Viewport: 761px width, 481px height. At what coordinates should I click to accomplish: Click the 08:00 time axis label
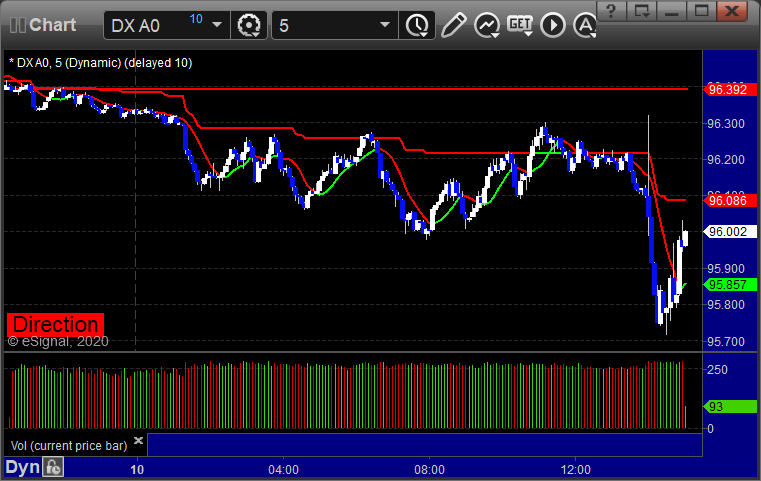click(x=429, y=469)
